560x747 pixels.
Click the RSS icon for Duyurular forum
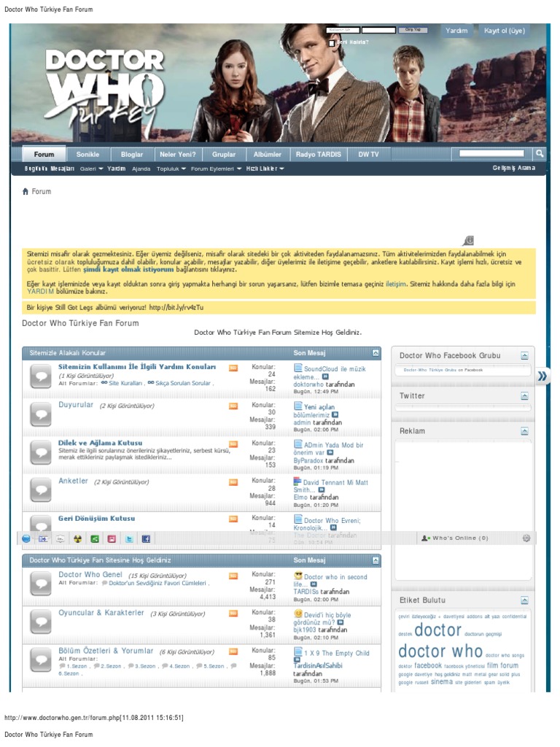(233, 406)
